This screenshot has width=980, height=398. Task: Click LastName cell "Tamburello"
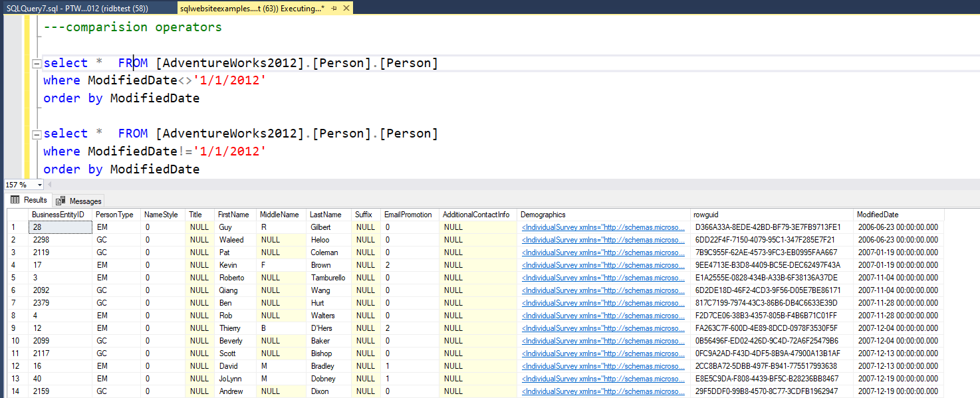tap(329, 278)
